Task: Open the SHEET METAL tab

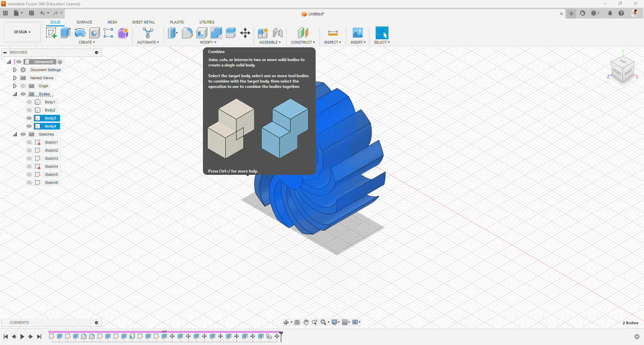Action: [144, 22]
